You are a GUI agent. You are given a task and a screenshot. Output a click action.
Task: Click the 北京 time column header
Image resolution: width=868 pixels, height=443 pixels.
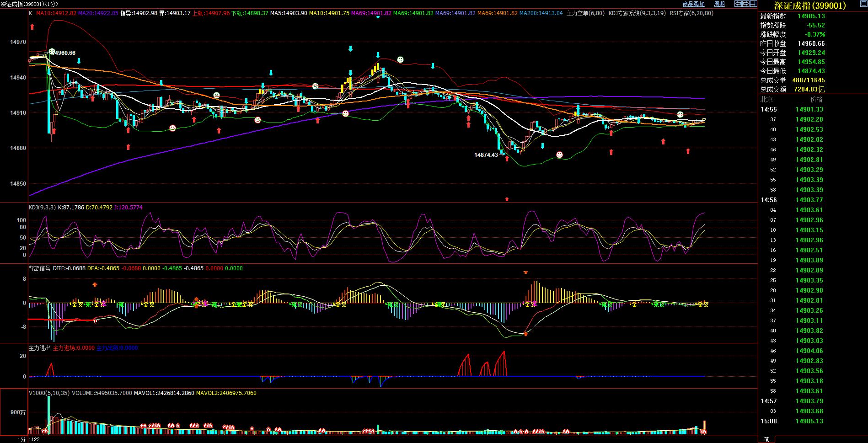click(767, 99)
